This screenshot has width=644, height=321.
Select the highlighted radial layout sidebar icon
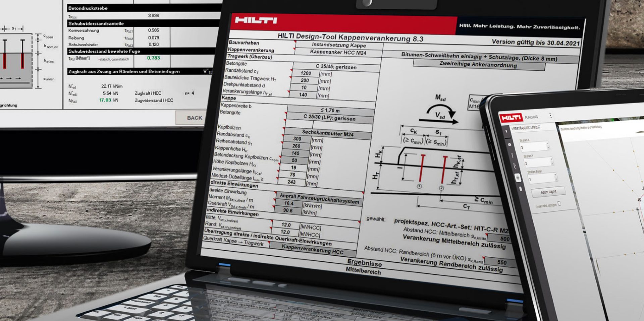pos(518,178)
